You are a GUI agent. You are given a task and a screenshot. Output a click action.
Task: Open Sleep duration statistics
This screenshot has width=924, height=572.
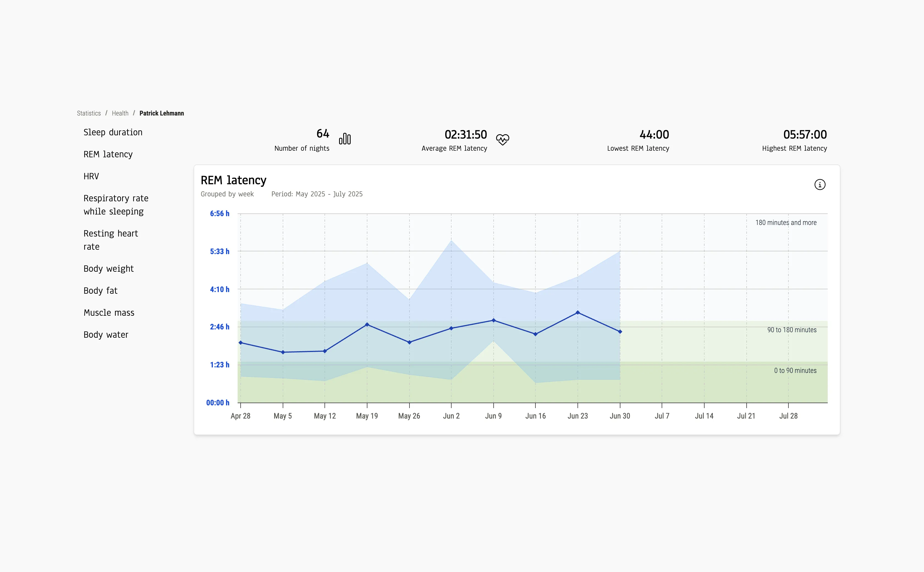[x=113, y=132]
